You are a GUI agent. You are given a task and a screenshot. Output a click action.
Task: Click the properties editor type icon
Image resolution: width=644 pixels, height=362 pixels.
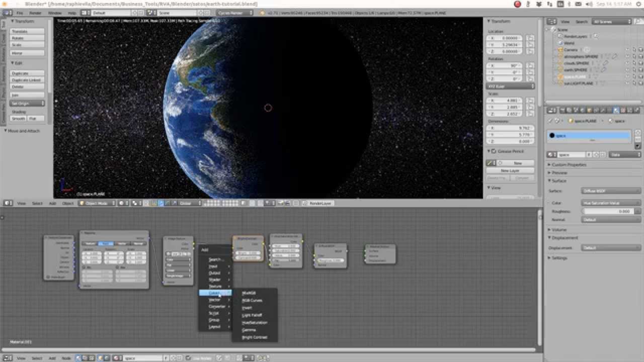click(552, 110)
